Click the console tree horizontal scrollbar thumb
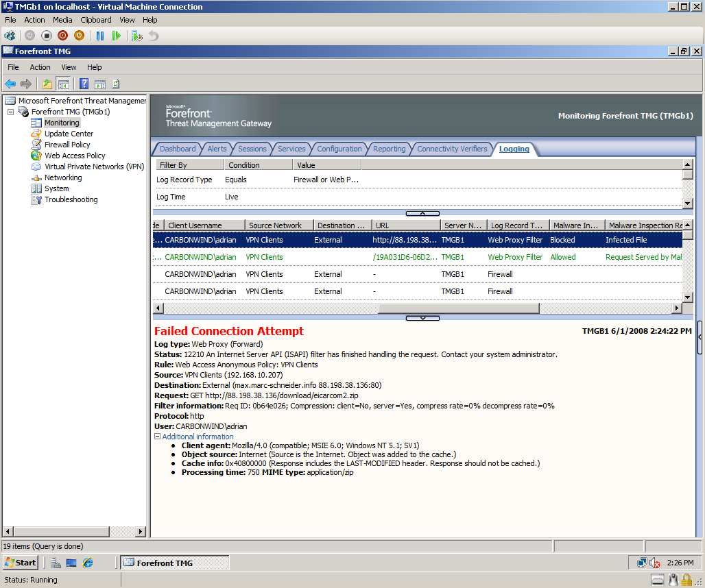705x588 pixels. point(61,531)
